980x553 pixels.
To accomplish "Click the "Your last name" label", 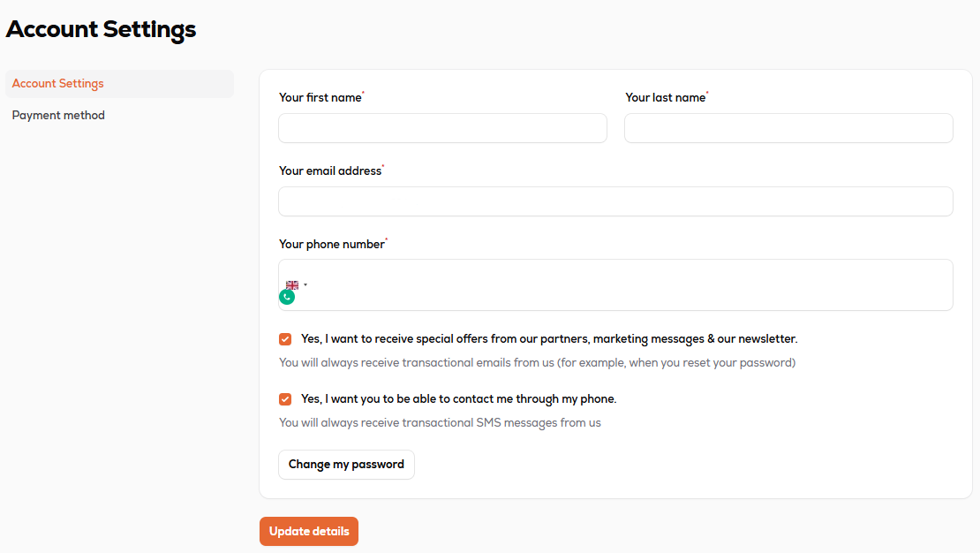I will click(x=666, y=98).
